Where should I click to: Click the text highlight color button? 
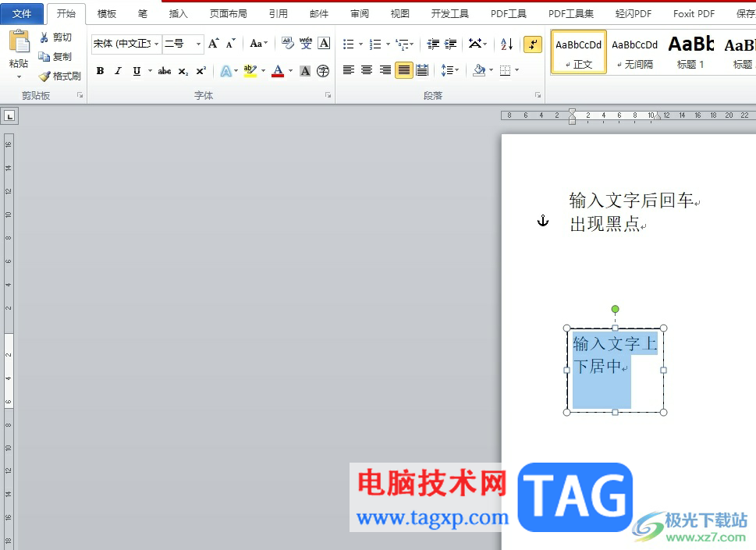(250, 71)
